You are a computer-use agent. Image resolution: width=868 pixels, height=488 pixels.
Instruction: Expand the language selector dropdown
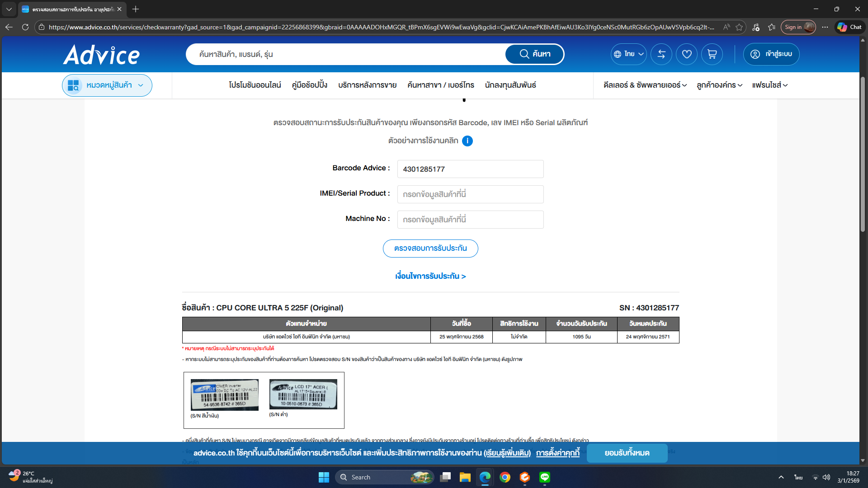(x=628, y=54)
